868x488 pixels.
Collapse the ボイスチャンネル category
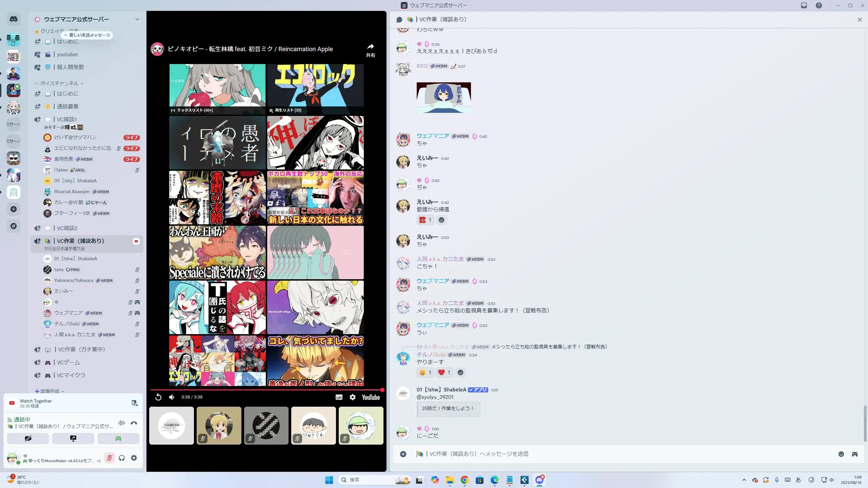(59, 83)
